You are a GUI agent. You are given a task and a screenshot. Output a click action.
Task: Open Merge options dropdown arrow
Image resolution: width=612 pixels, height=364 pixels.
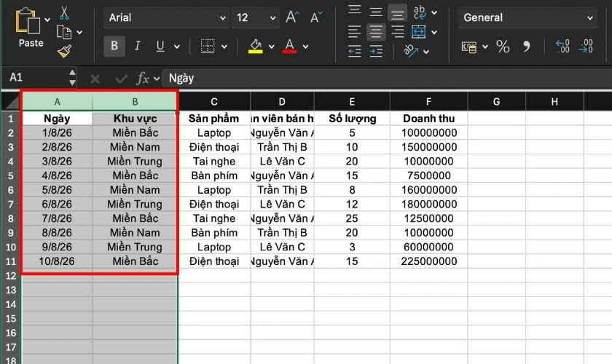click(434, 32)
